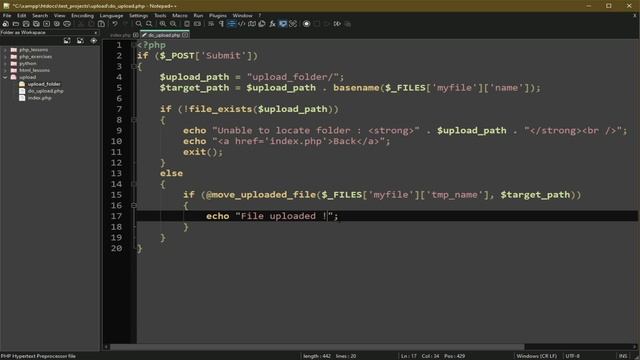
Task: Open the Function List panel icon
Action: [x=272, y=24]
